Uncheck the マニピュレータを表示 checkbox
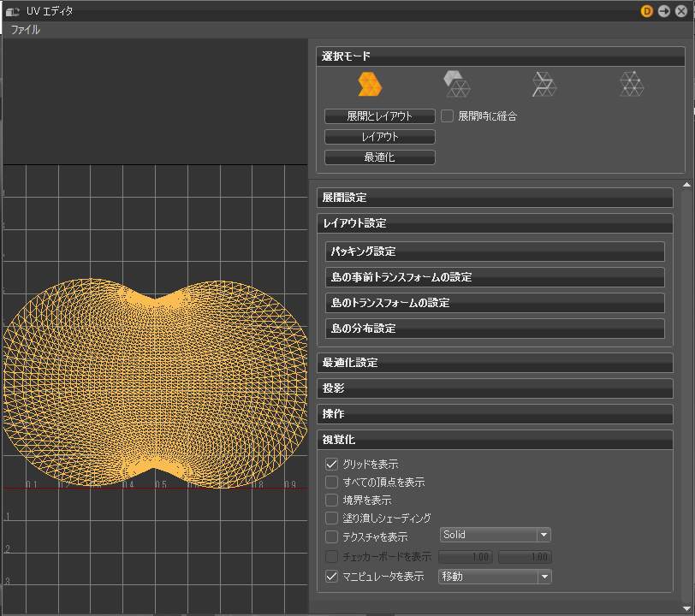695x616 pixels. (x=331, y=576)
